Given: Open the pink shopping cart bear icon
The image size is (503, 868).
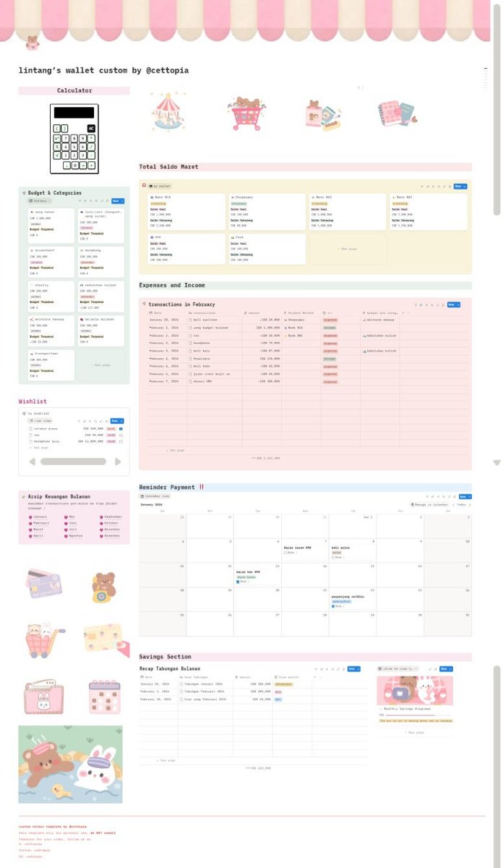Looking at the screenshot, I should click(248, 114).
